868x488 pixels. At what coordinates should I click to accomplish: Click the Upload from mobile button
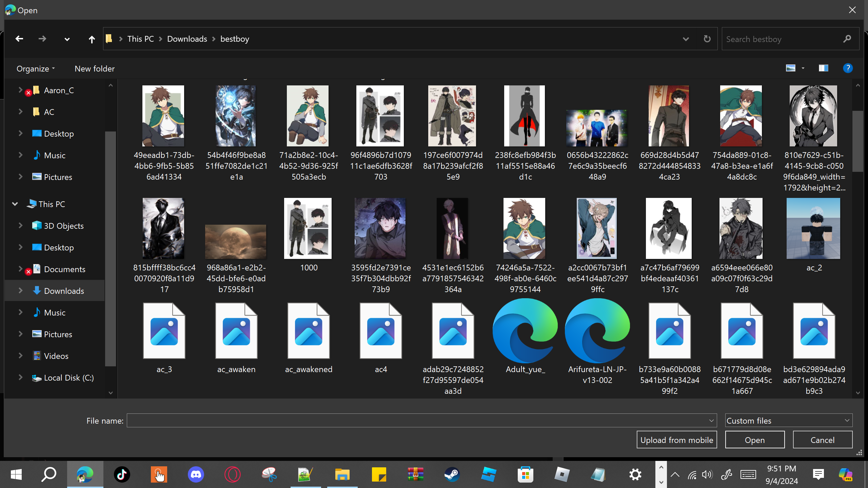(677, 440)
